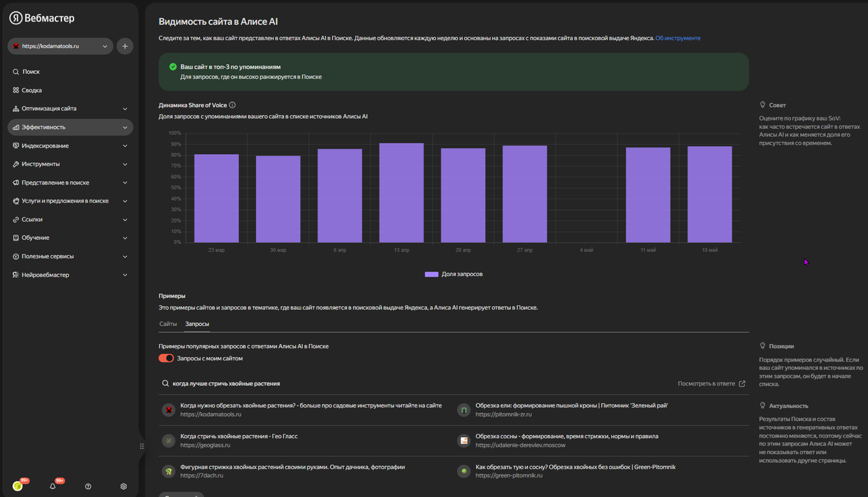Click the chart bar for 30 мар

click(x=278, y=199)
